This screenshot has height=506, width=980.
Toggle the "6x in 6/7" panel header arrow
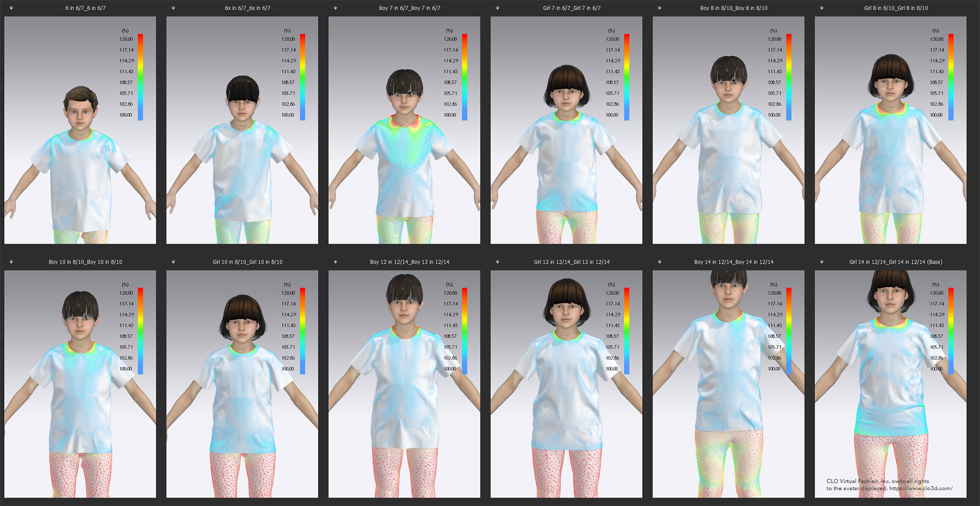point(174,8)
